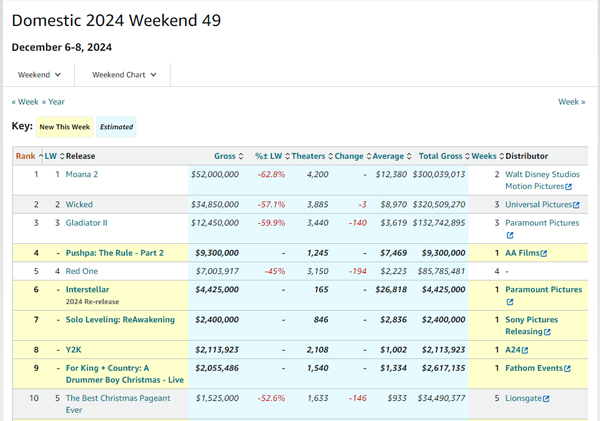Viewport: 600px width, 421px height.
Task: Click external link icon after Sony Pictures Releasing
Action: pos(547,332)
